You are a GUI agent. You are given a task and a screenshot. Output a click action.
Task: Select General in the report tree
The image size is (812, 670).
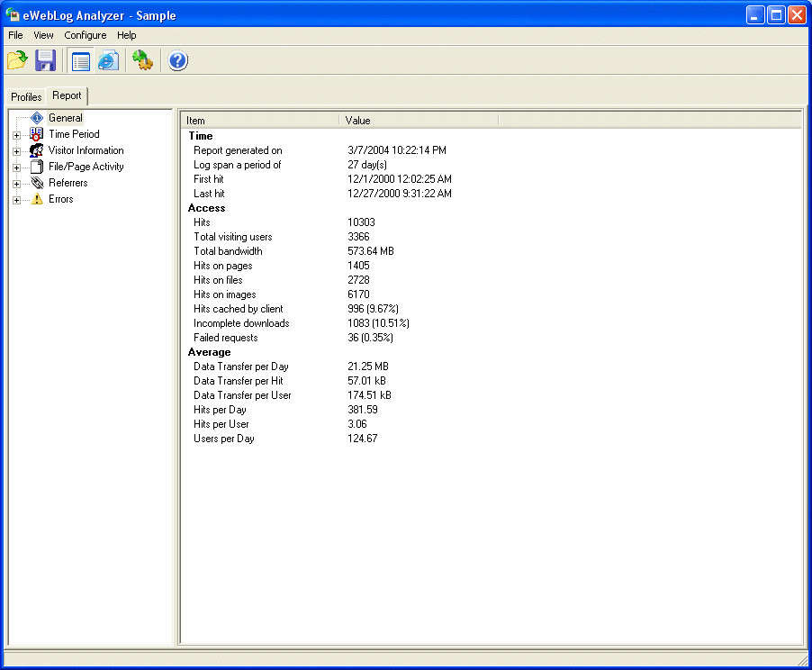point(65,118)
